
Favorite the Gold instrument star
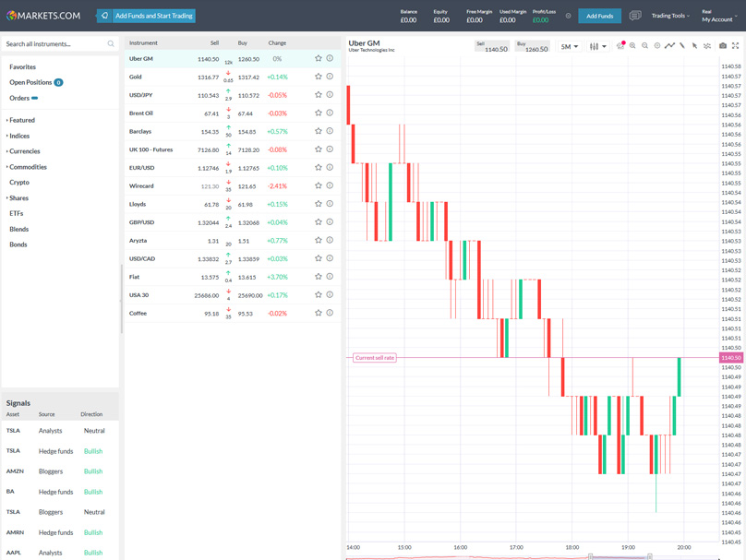tap(319, 77)
